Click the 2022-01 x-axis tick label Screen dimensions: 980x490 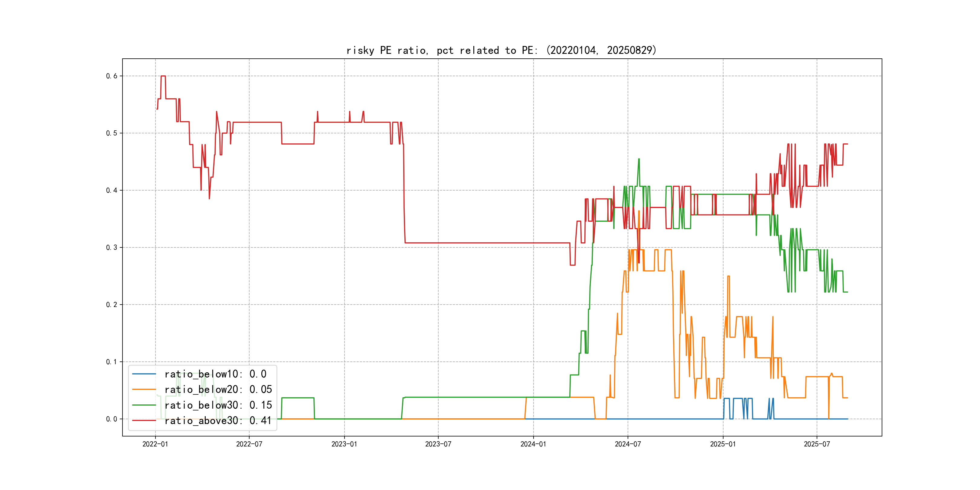click(x=155, y=444)
